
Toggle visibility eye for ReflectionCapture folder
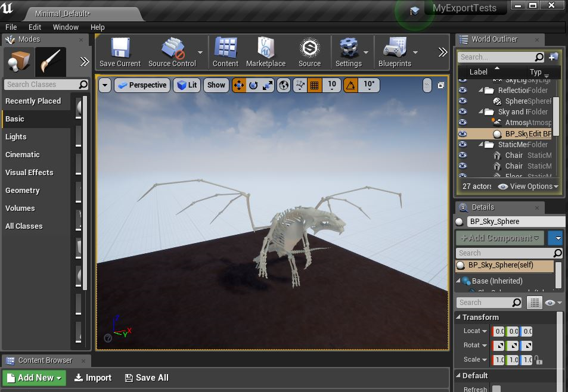pyautogui.click(x=463, y=90)
